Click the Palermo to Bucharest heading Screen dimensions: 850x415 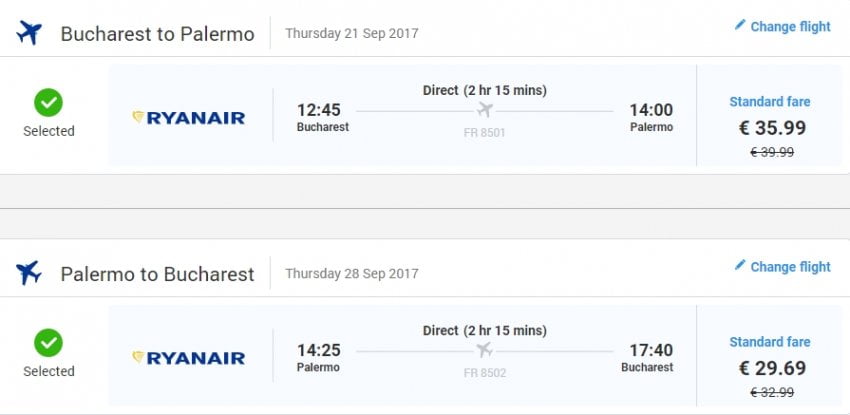(157, 274)
